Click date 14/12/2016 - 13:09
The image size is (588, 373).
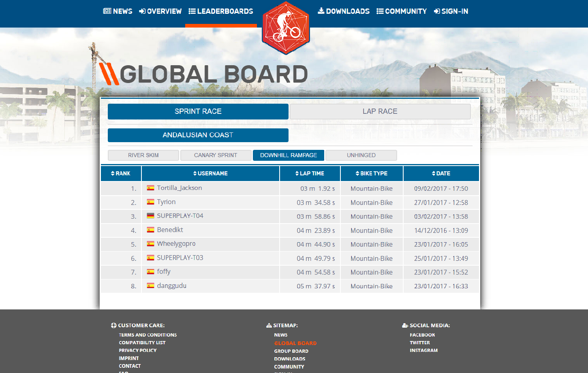(x=441, y=230)
